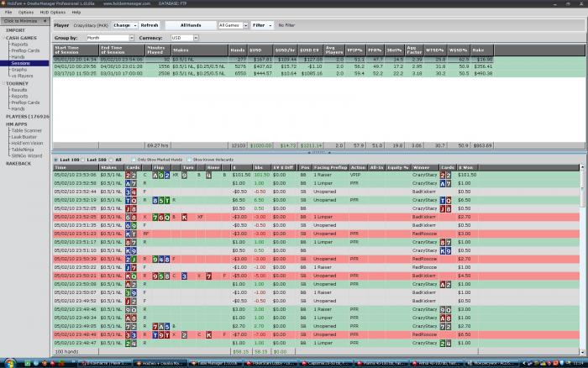The image size is (588, 368).
Task: Select the Last 100 radio button
Action: point(56,160)
